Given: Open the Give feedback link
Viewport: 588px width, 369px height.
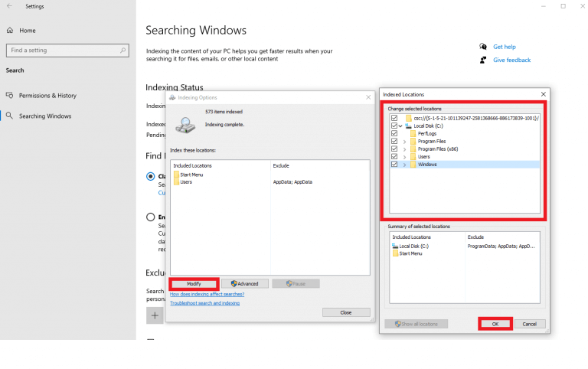Looking at the screenshot, I should pos(511,60).
